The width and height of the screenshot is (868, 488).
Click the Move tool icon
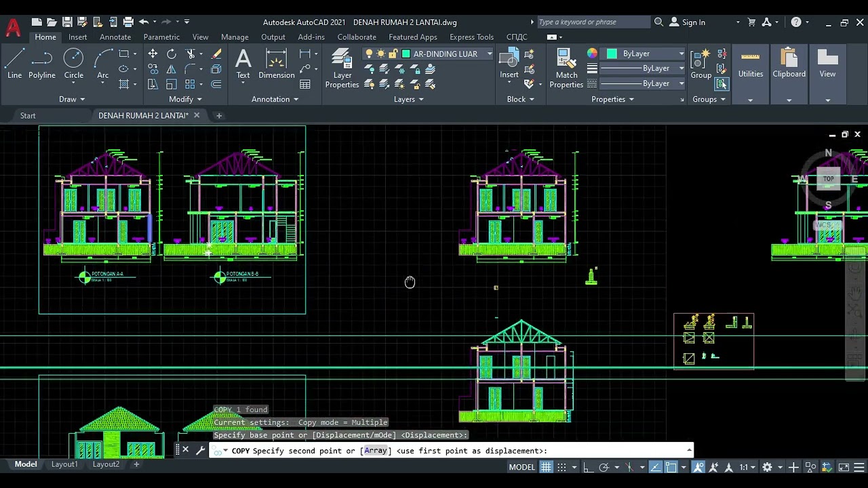click(x=153, y=54)
